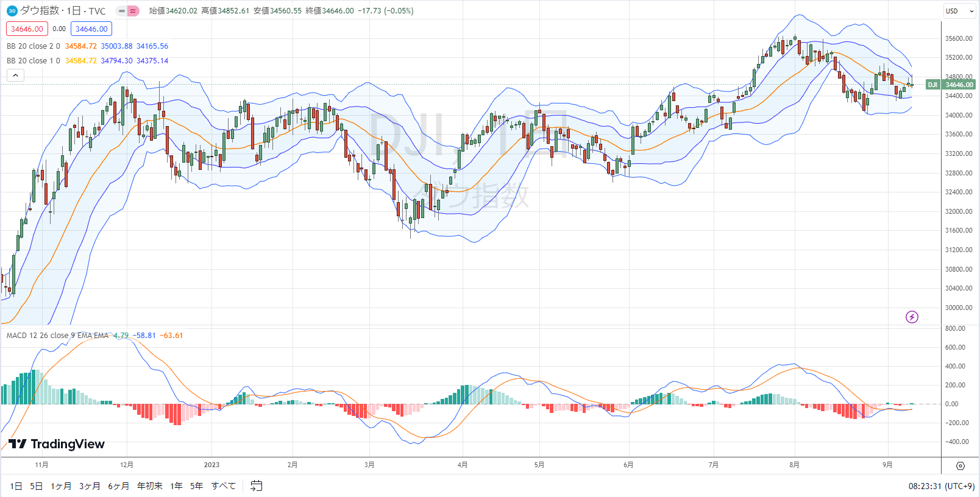980x497 pixels.
Task: Click the DJI 34646.00 price label on axis
Action: (951, 85)
